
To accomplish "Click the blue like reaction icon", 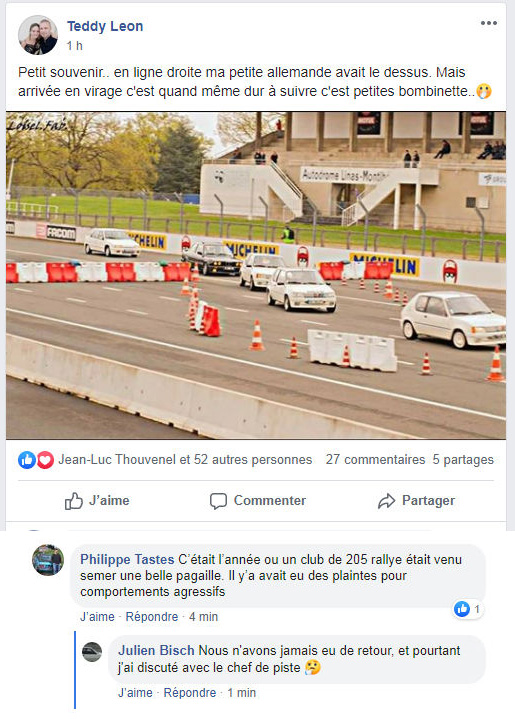I will click(27, 459).
